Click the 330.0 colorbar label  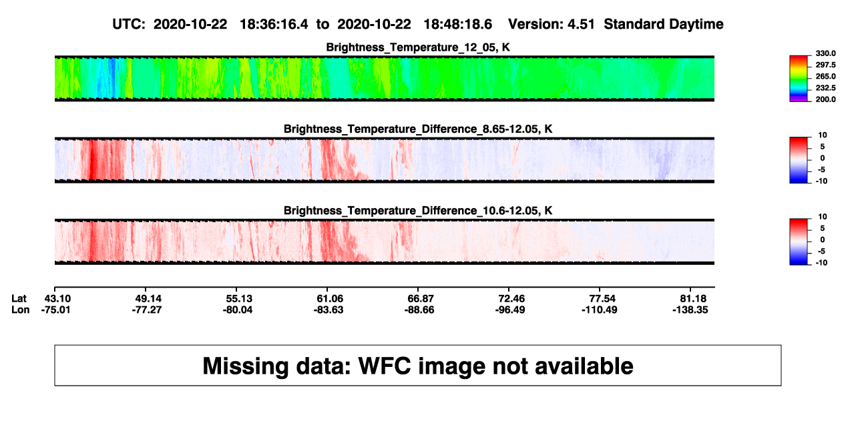coord(826,53)
